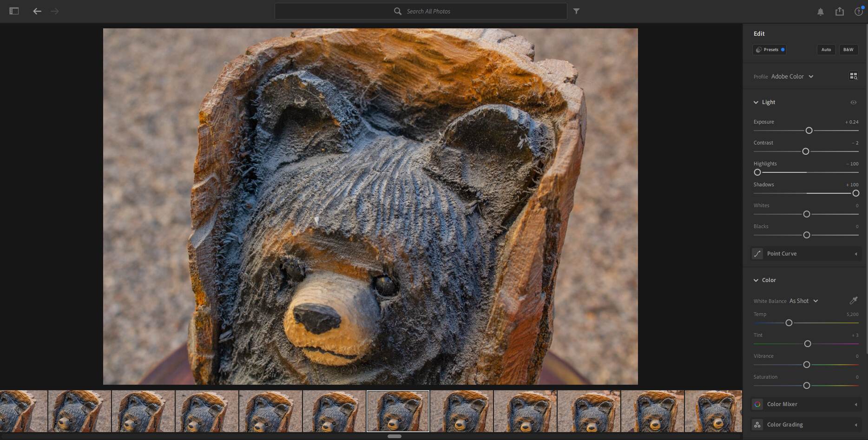868x440 pixels.
Task: Toggle the Light panel preview eye
Action: (x=854, y=102)
